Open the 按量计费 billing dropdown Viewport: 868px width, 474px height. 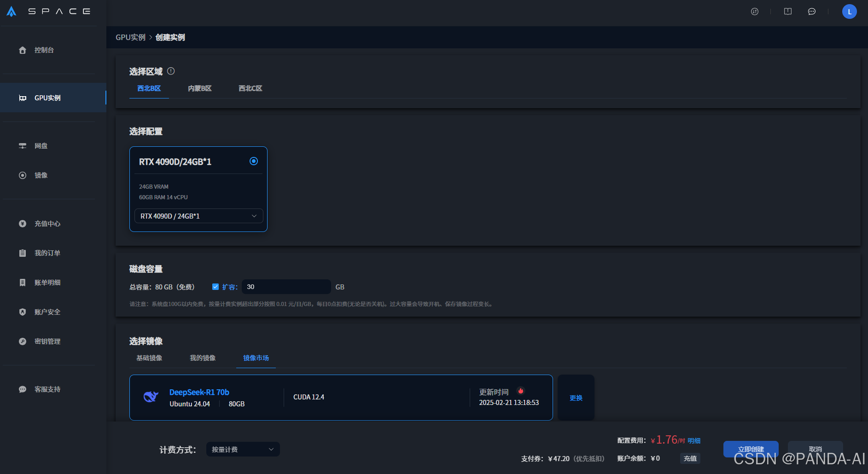pos(243,449)
